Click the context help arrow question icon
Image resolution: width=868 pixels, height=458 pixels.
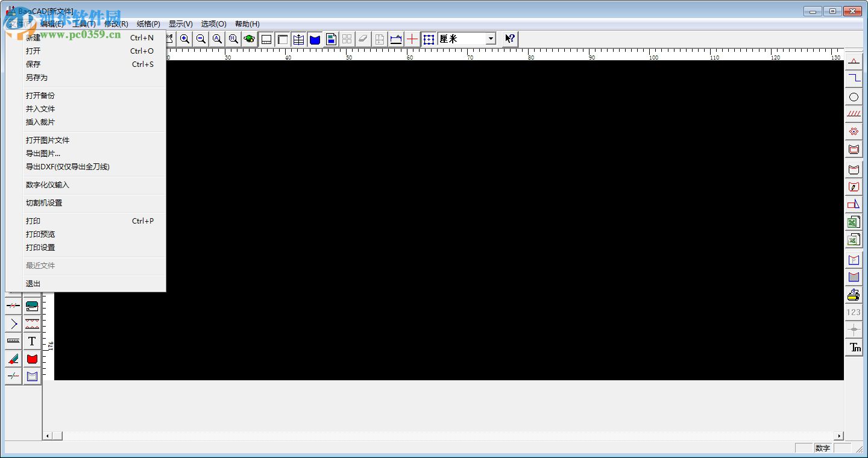pos(510,39)
